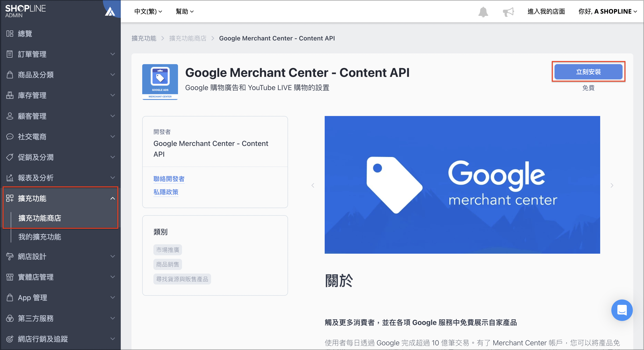644x350 pixels.
Task: Expand the 商品及分類 menu chevron
Action: (x=113, y=75)
